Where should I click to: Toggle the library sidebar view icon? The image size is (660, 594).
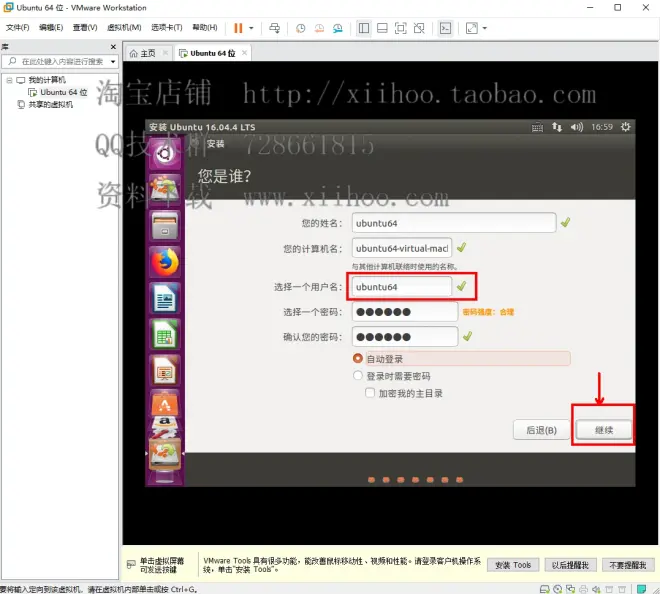(364, 28)
